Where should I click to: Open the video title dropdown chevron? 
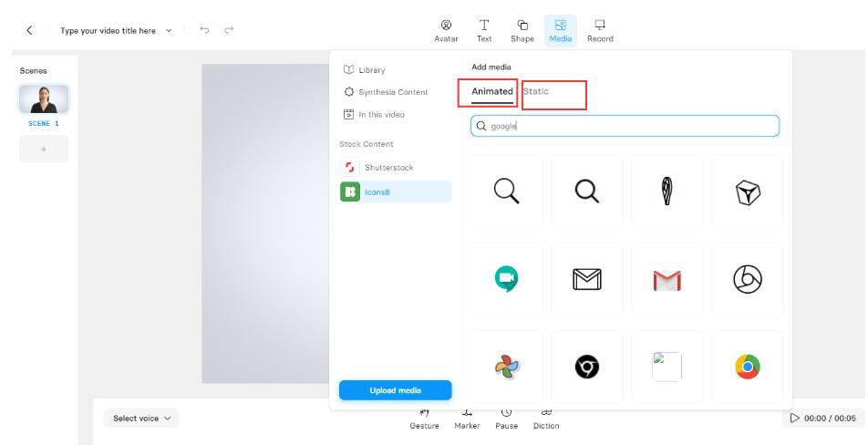click(x=169, y=31)
